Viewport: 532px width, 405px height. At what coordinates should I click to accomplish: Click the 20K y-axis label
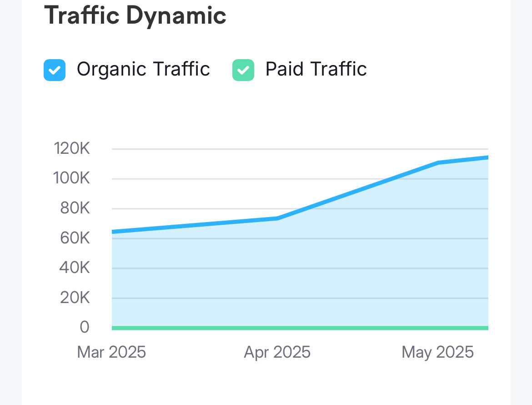pos(74,298)
